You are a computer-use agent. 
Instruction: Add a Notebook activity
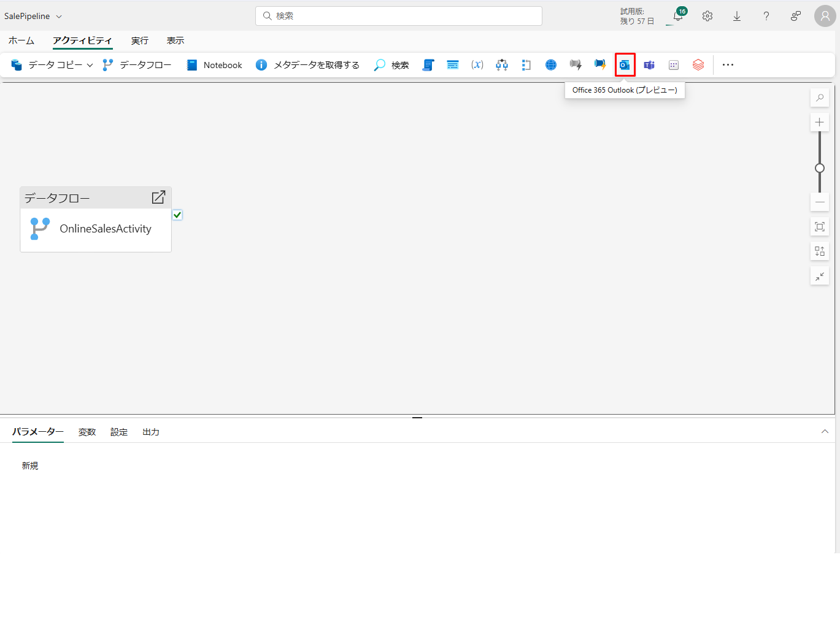tap(214, 65)
